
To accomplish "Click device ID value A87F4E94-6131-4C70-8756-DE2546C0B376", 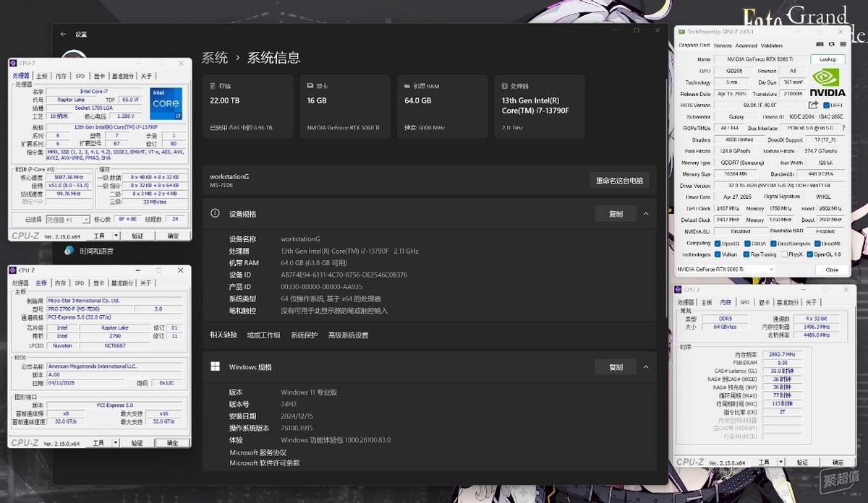I will pyautogui.click(x=344, y=275).
